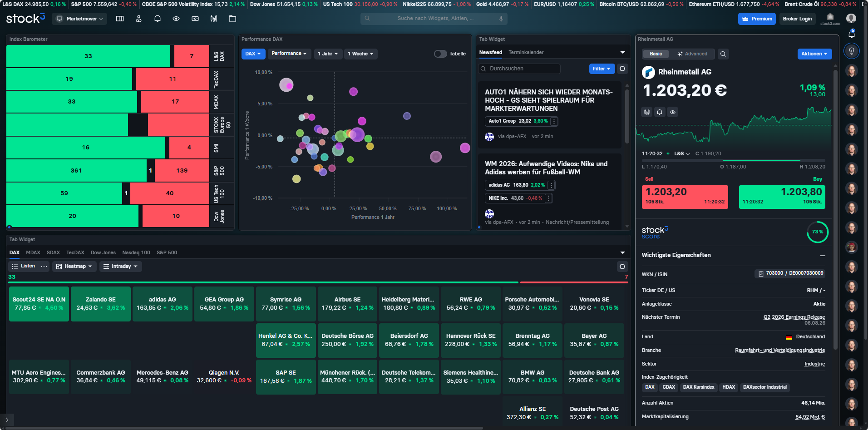This screenshot has height=430, width=868.
Task: Open the experts person icon in top toolbar
Action: pos(138,19)
